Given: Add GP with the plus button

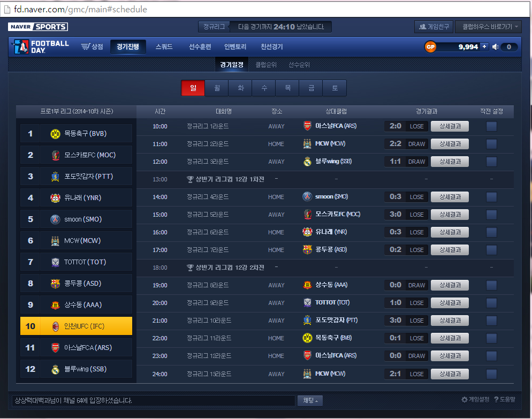Looking at the screenshot, I should (x=484, y=47).
